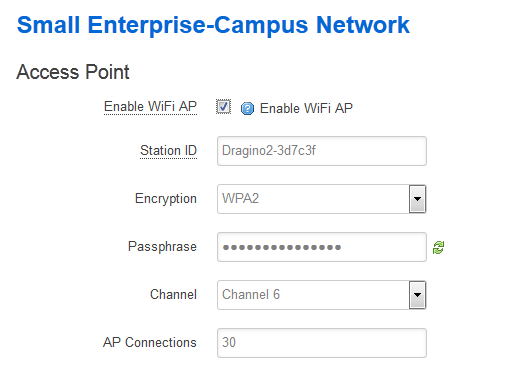Focus the Station ID text field
Image resolution: width=516 pixels, height=370 pixels.
point(322,151)
